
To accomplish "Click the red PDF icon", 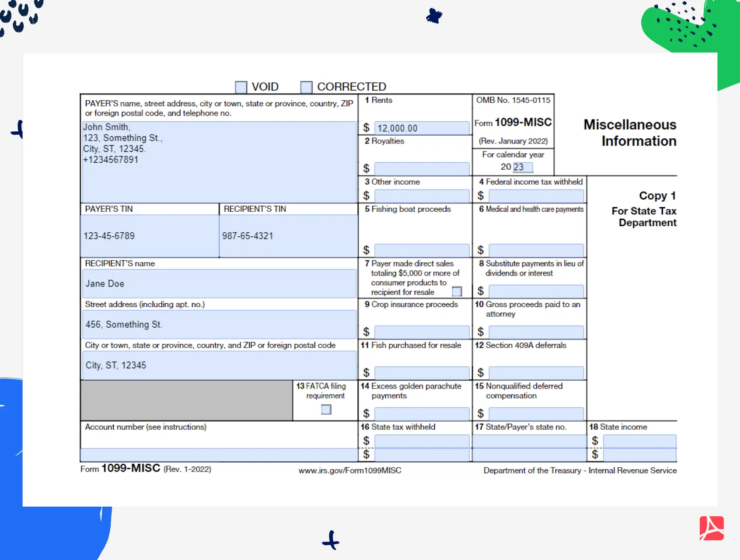I will pos(711,528).
